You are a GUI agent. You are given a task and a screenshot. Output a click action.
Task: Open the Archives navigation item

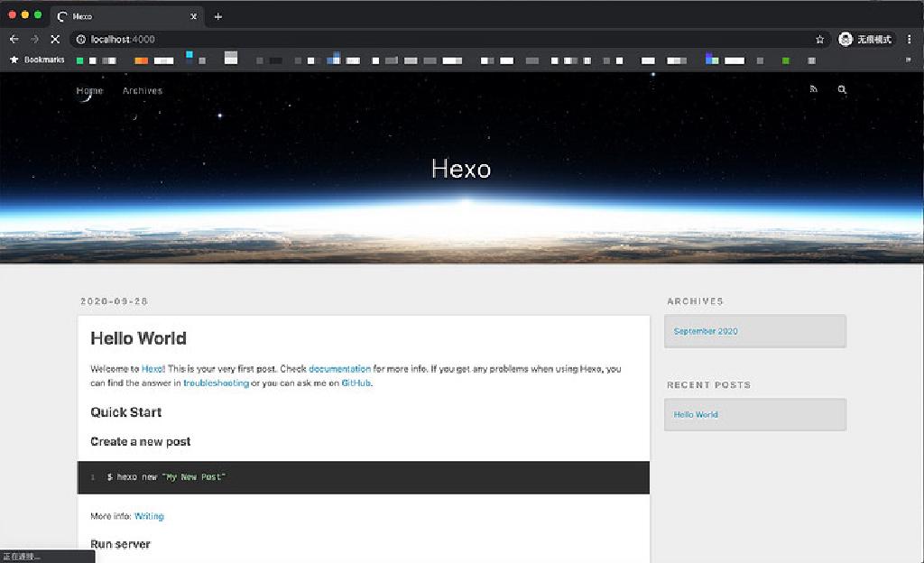(143, 90)
